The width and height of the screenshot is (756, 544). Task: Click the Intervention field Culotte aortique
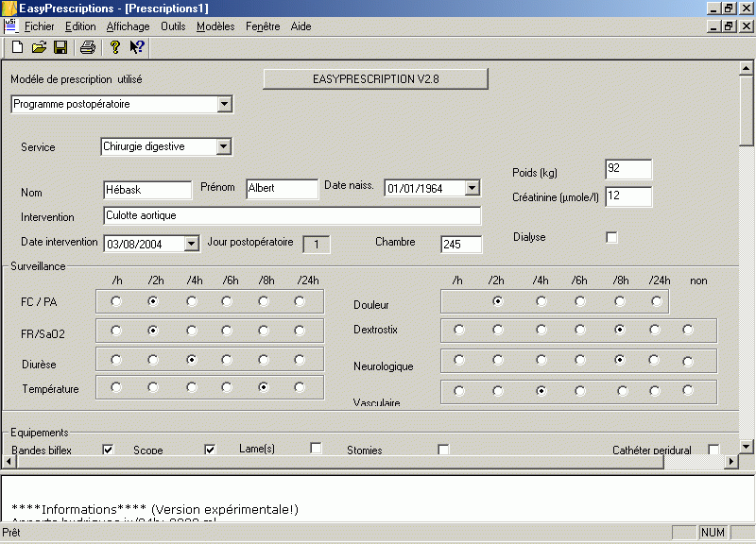(x=292, y=215)
